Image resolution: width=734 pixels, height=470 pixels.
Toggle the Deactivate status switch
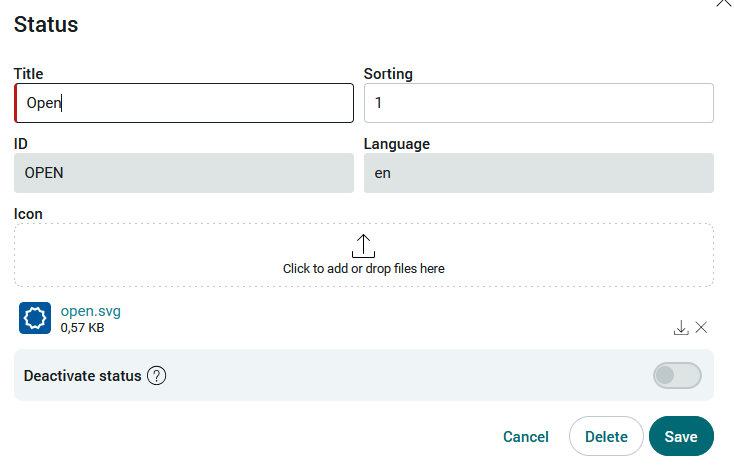[677, 375]
